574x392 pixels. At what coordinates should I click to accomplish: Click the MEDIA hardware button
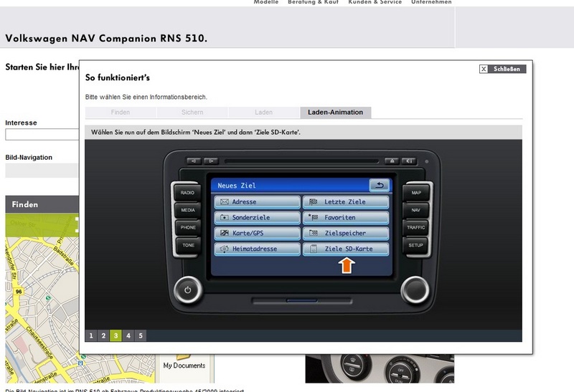[188, 210]
